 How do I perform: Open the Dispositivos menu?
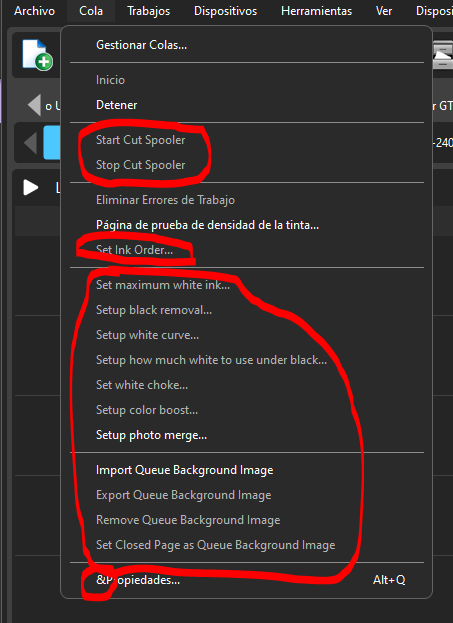pyautogui.click(x=225, y=11)
